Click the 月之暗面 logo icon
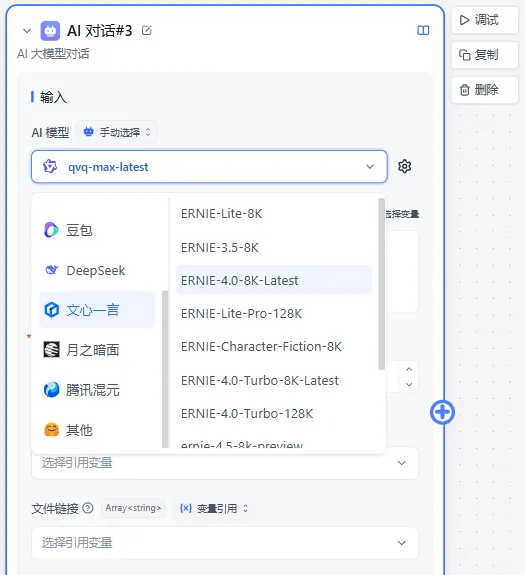Viewport: 525px width, 575px height. (51, 349)
